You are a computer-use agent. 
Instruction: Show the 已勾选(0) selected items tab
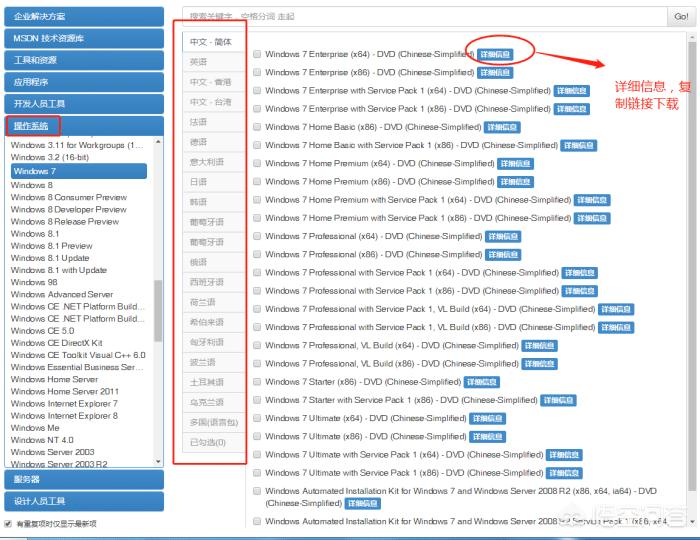[214, 442]
